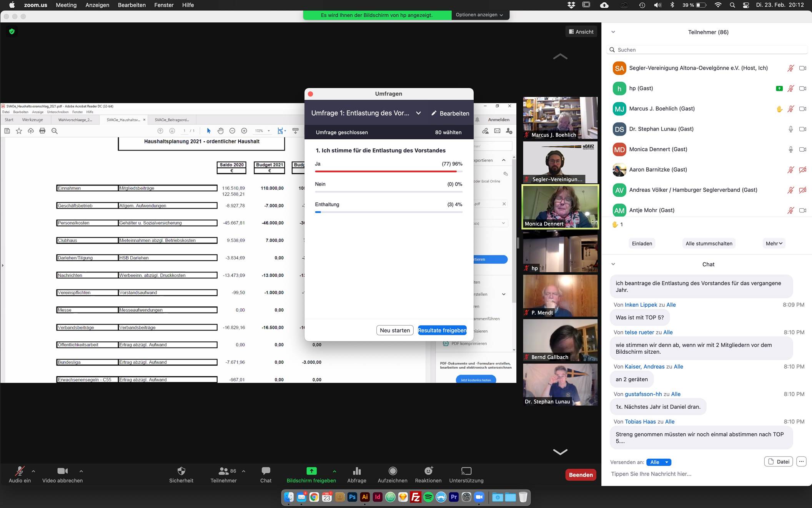Click the chat message input field
Screen dimensions: 812x508
click(x=707, y=474)
